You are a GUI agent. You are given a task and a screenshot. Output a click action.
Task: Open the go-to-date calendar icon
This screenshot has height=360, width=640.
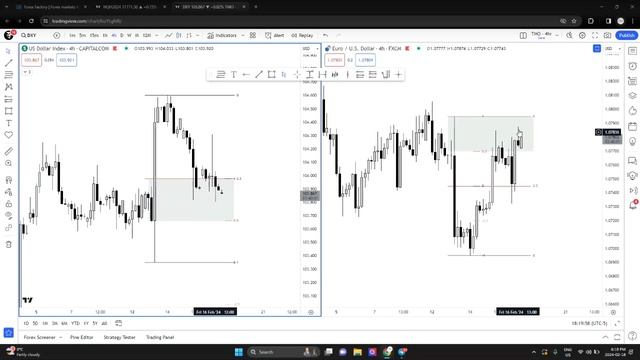click(118, 323)
